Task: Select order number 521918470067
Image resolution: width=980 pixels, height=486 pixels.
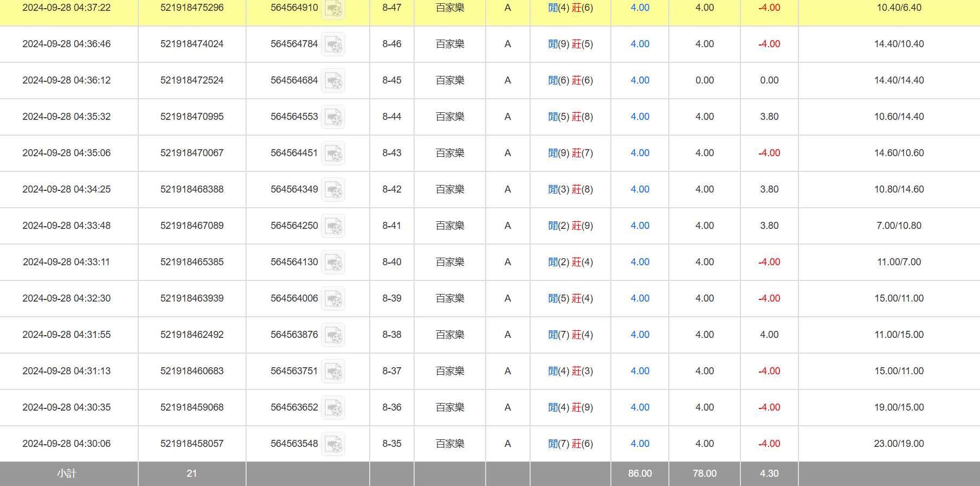Action: coord(192,153)
